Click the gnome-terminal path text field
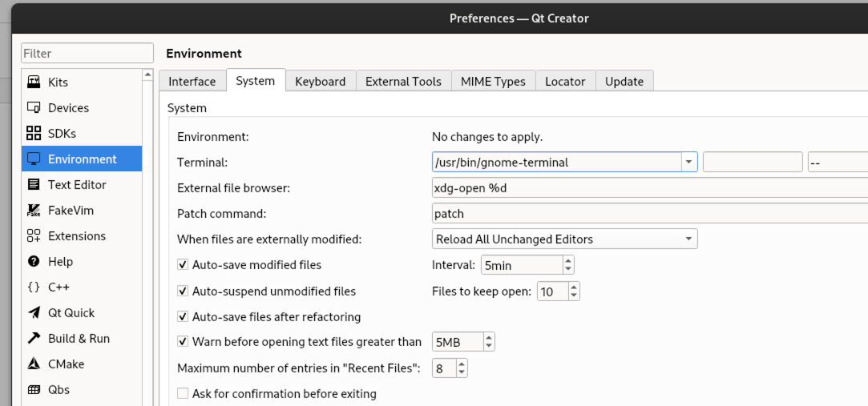Image resolution: width=868 pixels, height=406 pixels. click(557, 162)
